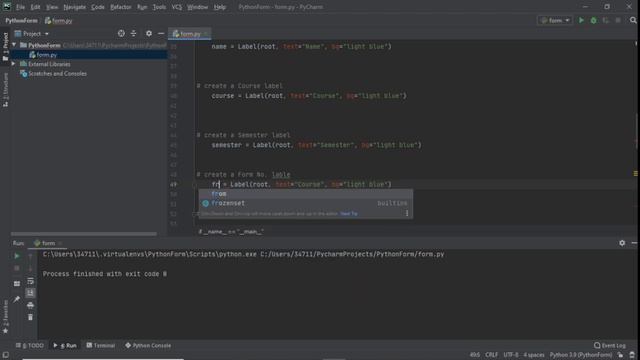This screenshot has width=640, height=360.
Task: Click the lock read-only status icon
Action: click(620, 355)
